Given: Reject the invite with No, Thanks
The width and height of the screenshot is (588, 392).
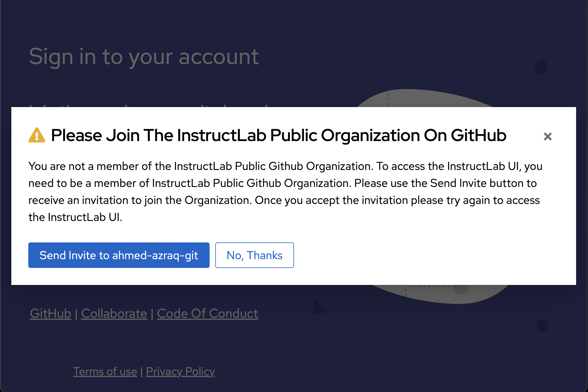Looking at the screenshot, I should pos(254,255).
